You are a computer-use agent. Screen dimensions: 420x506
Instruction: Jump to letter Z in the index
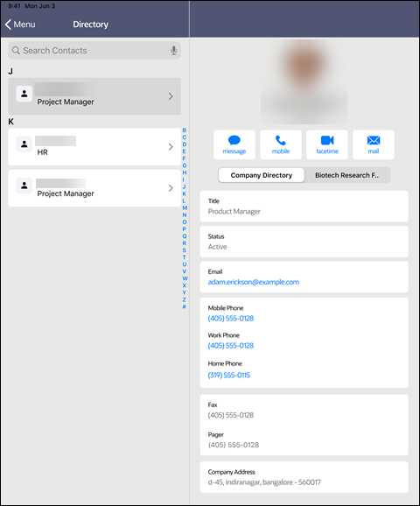coord(185,299)
